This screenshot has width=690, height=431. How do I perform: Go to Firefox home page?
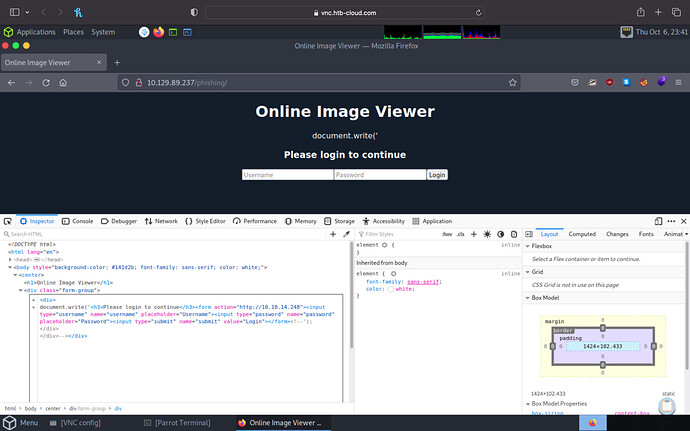click(63, 83)
